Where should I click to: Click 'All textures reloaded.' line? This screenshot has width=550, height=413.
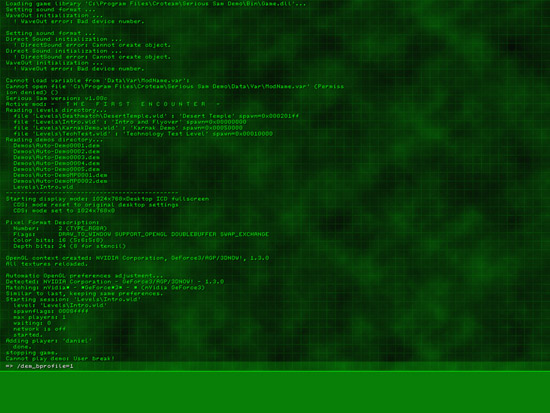pos(47,264)
